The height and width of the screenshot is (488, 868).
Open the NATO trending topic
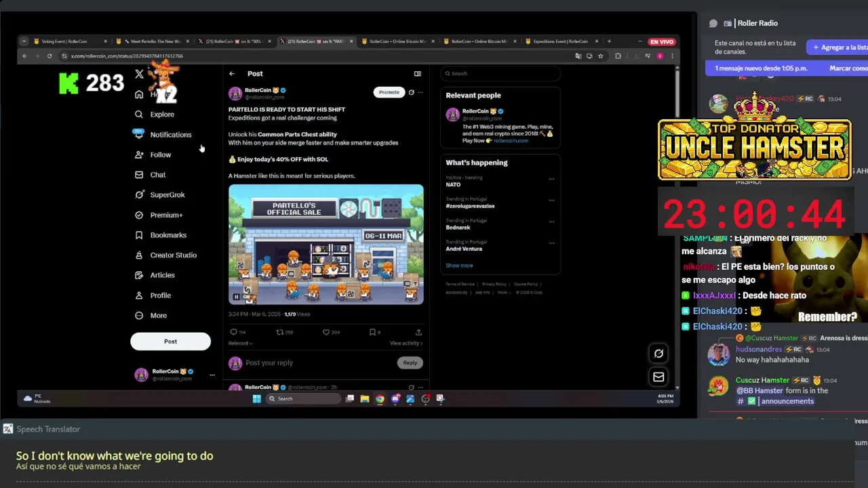454,184
